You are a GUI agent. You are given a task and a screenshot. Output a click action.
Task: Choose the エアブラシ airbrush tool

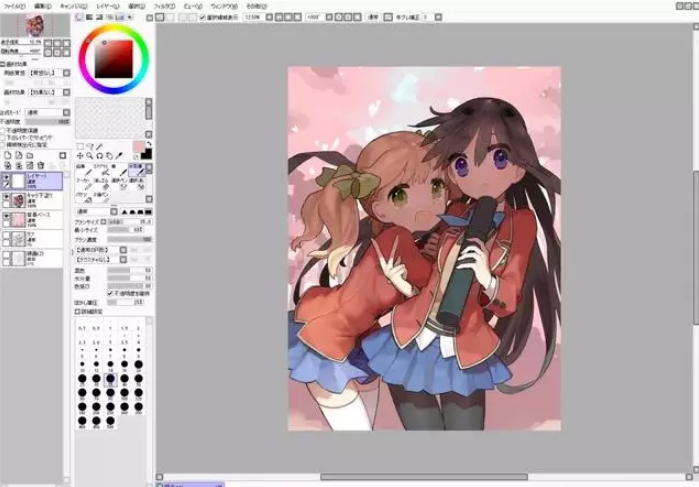102,169
